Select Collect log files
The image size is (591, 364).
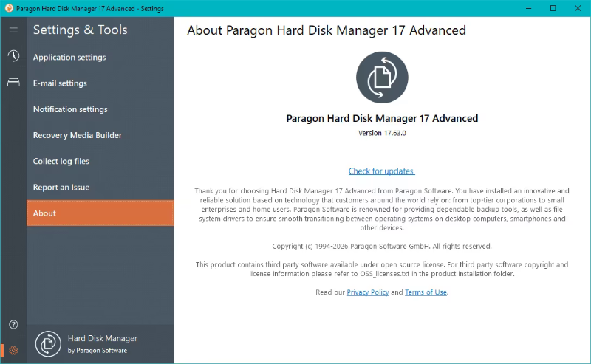[100, 161]
